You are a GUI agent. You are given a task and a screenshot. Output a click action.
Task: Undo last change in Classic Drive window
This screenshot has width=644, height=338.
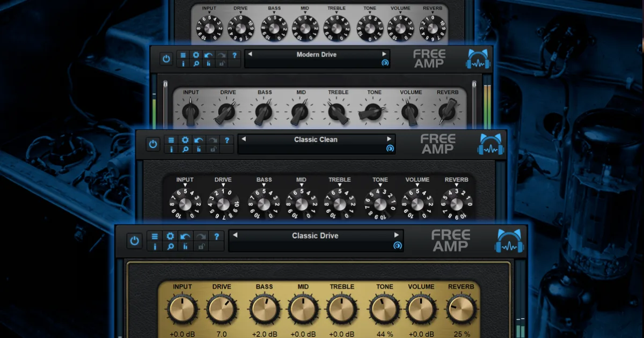tap(185, 236)
